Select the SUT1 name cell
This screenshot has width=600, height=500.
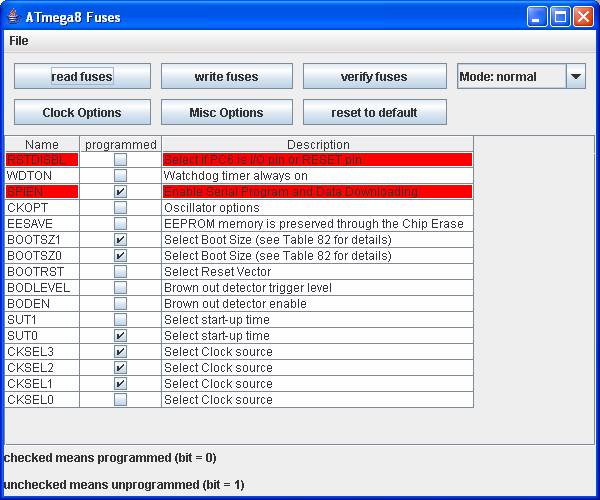(42, 319)
